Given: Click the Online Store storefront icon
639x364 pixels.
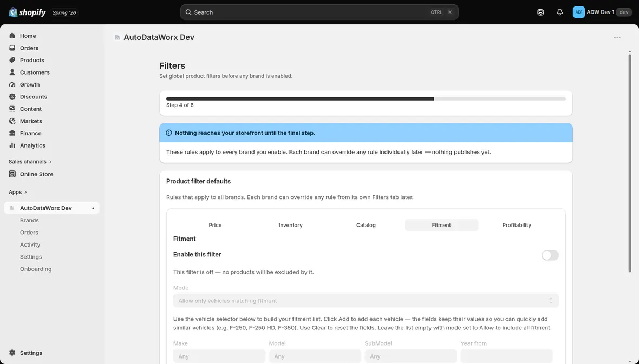Looking at the screenshot, I should click(x=12, y=174).
